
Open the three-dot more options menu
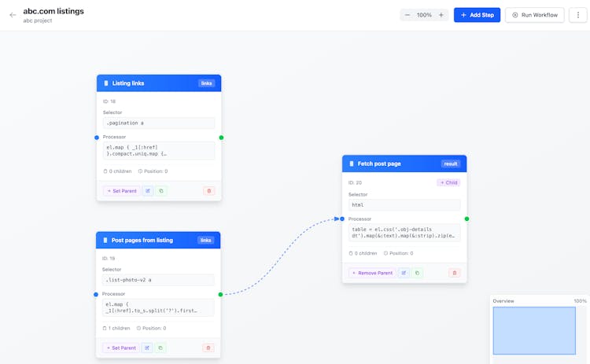578,15
